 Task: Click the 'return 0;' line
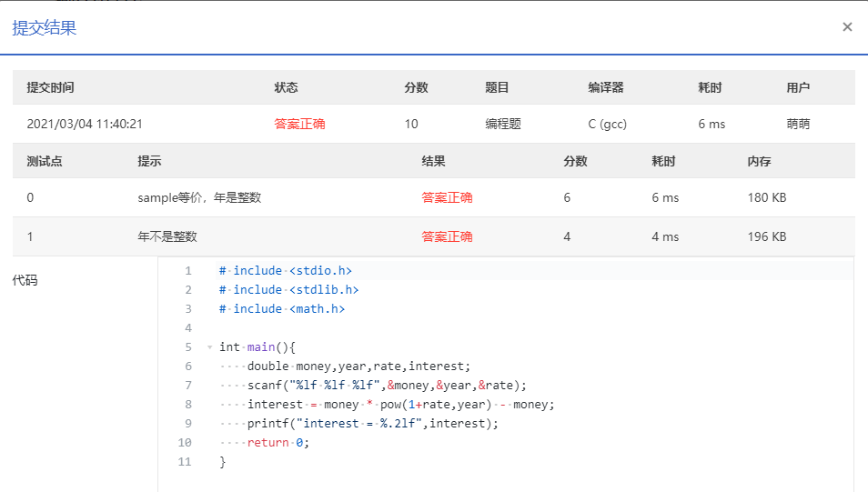coord(278,443)
